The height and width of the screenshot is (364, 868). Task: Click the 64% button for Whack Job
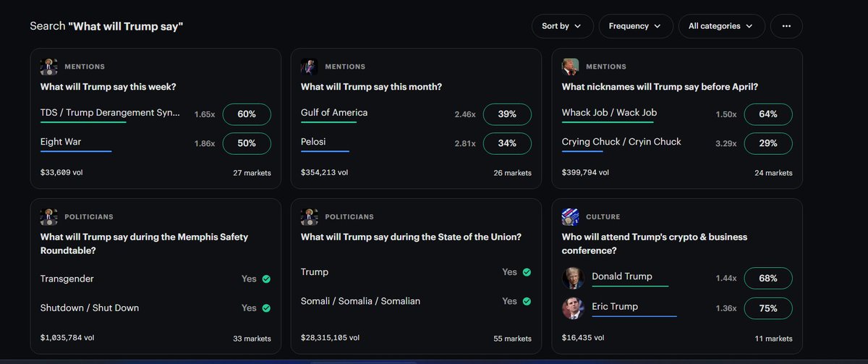[x=768, y=114]
